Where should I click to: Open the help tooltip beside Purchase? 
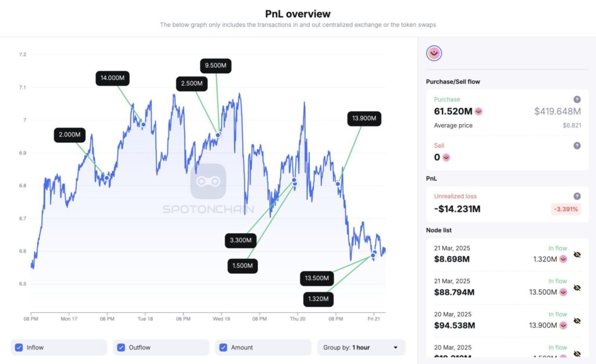(576, 99)
